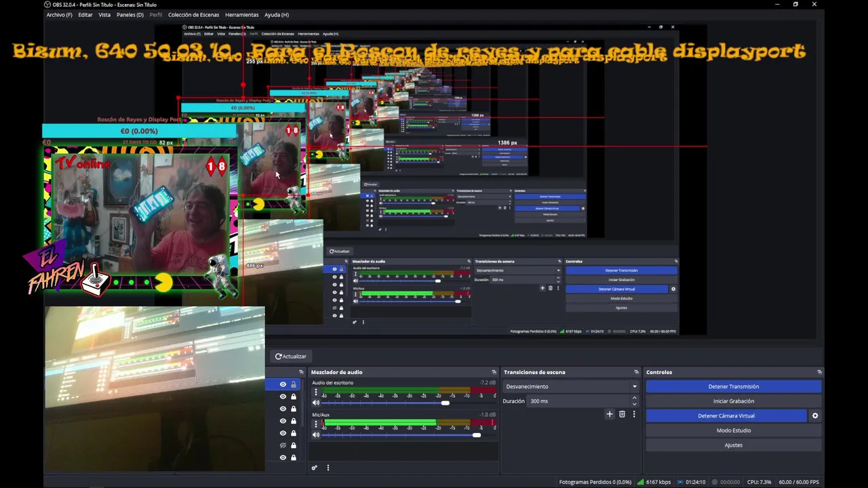868x488 pixels.
Task: Open the Ayuda (H) menu
Action: point(277,15)
